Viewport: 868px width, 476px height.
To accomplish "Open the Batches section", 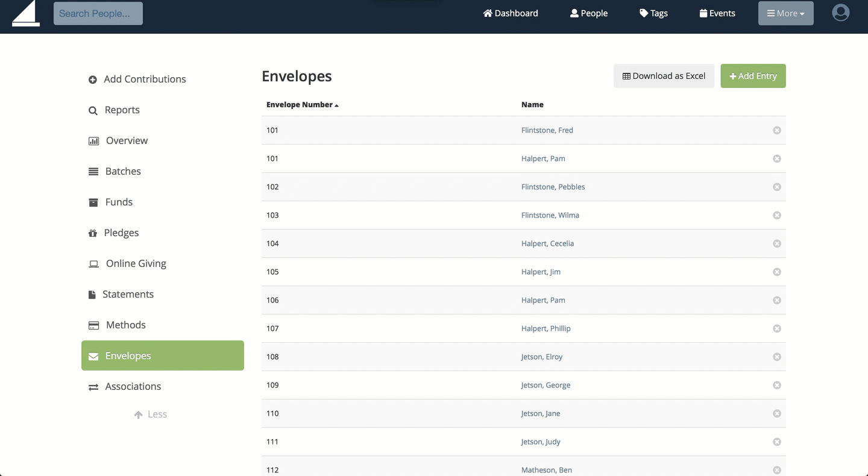I will click(122, 171).
